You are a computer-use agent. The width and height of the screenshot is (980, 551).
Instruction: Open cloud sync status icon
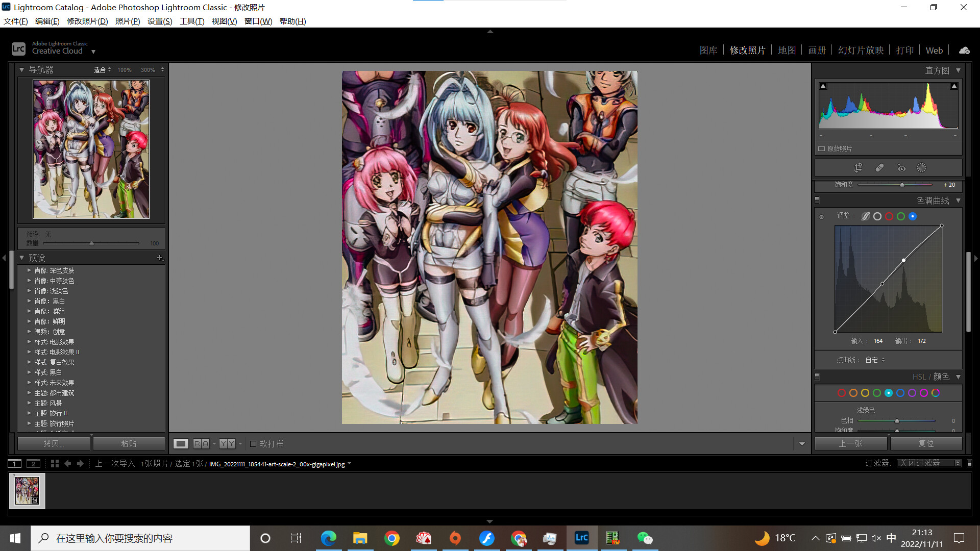click(964, 51)
